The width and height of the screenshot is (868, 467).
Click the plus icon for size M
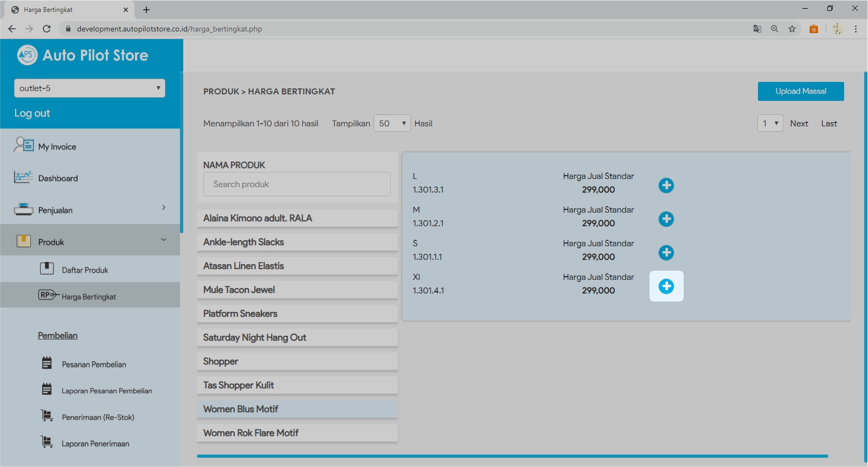click(666, 219)
